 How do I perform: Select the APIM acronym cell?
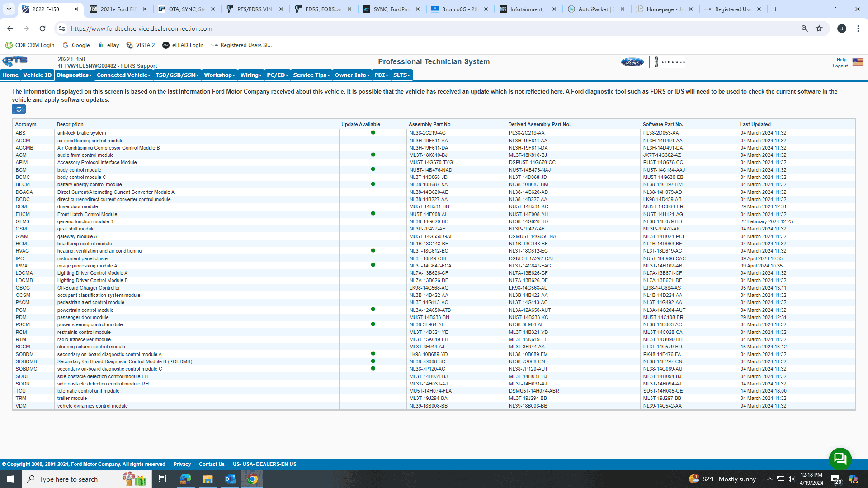22,163
